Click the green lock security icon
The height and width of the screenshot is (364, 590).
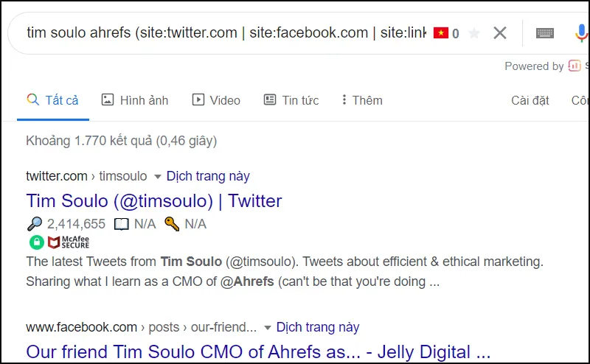35,242
